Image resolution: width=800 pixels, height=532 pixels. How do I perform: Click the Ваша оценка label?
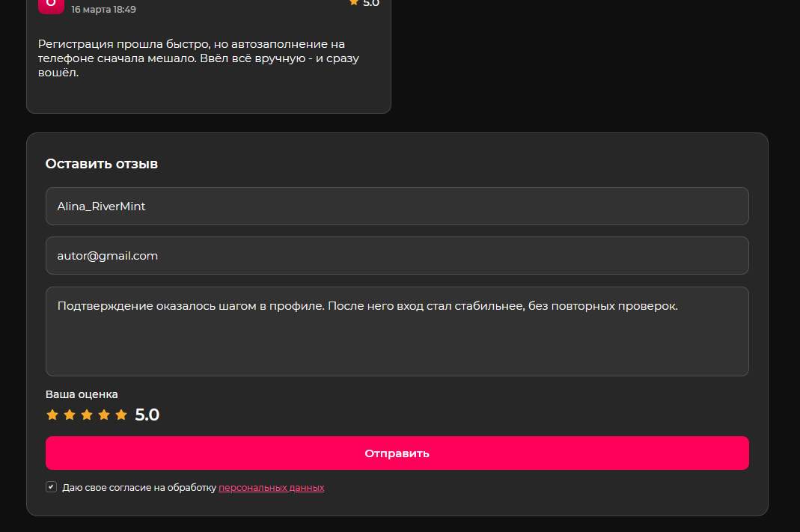[82, 394]
